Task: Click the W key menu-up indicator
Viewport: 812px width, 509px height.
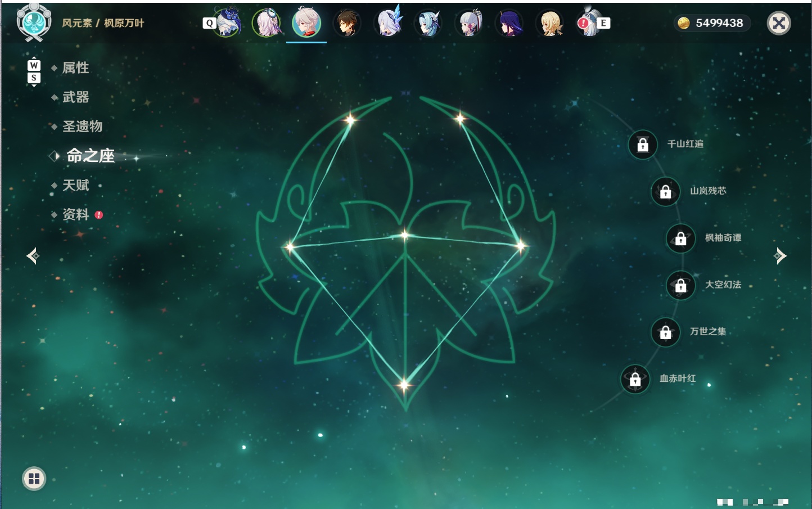Action: click(x=34, y=65)
